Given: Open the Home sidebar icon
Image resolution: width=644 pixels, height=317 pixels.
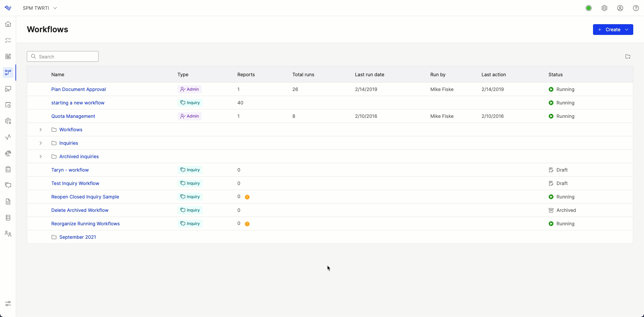Looking at the screenshot, I should coord(8,24).
